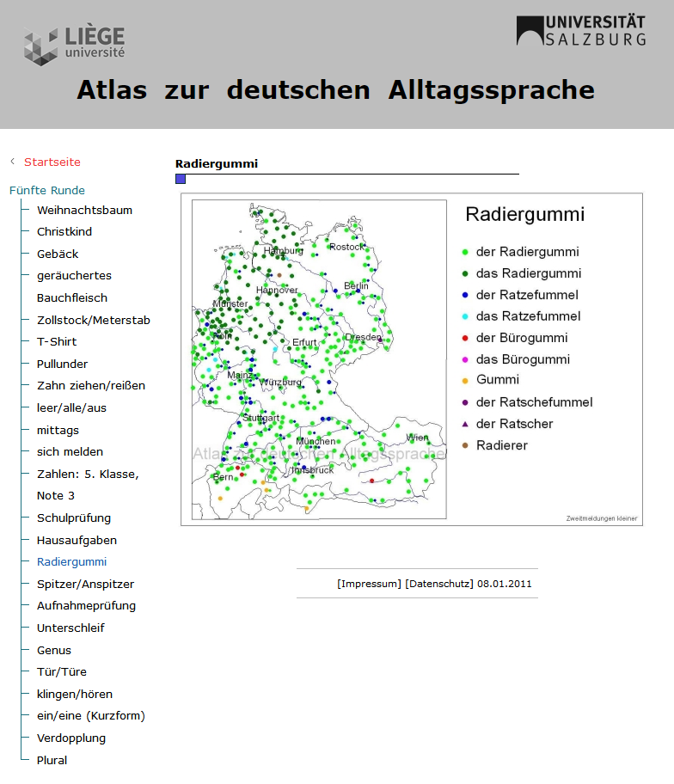674x784 pixels.
Task: Click the light green 'der Radiergummi' legend dot
Action: pyautogui.click(x=465, y=252)
